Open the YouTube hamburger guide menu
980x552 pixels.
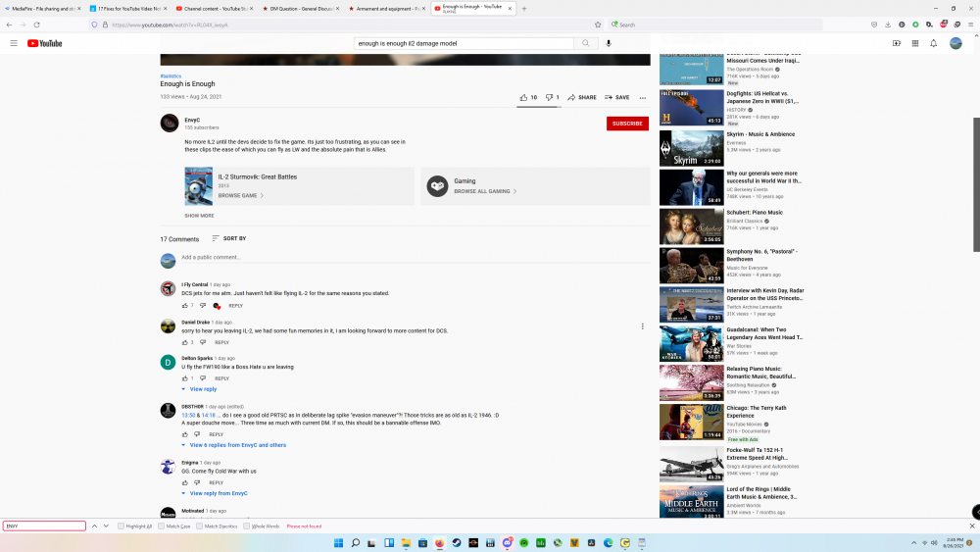click(x=14, y=43)
